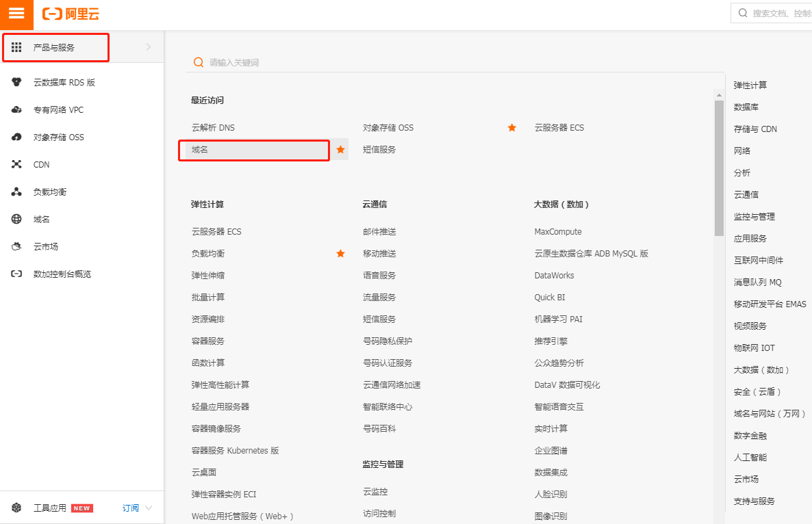Jump to the 支持与服务 category
Viewport: 812px width, 524px height.
[x=754, y=501]
